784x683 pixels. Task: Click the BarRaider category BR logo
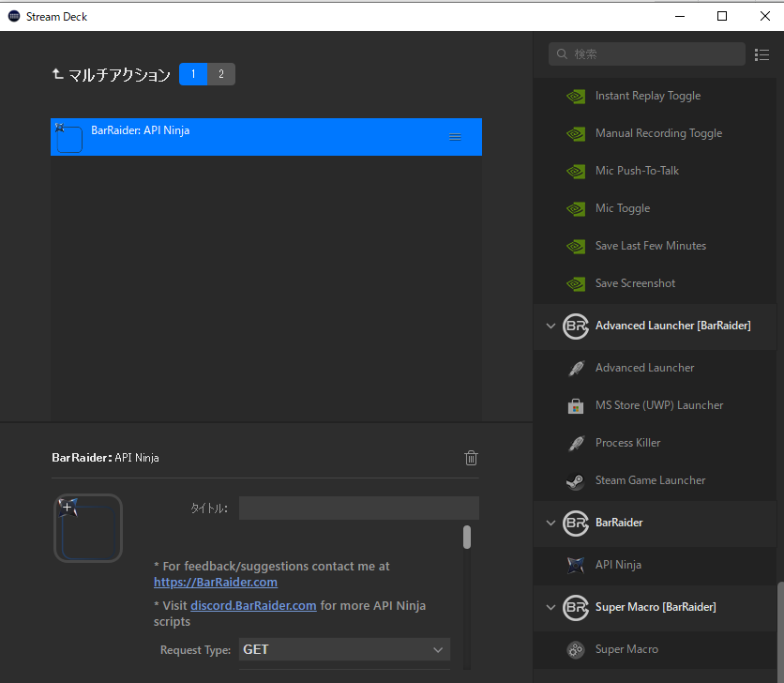576,524
